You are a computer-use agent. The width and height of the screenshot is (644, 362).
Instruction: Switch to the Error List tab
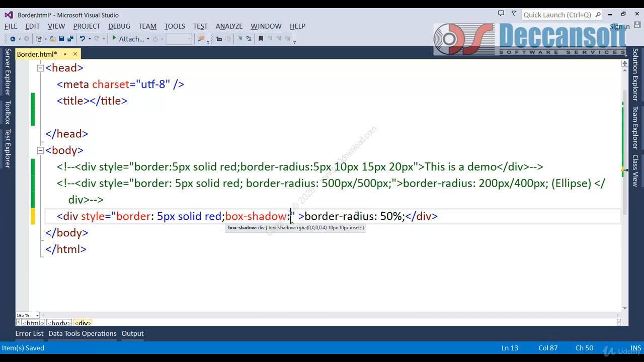(x=29, y=333)
